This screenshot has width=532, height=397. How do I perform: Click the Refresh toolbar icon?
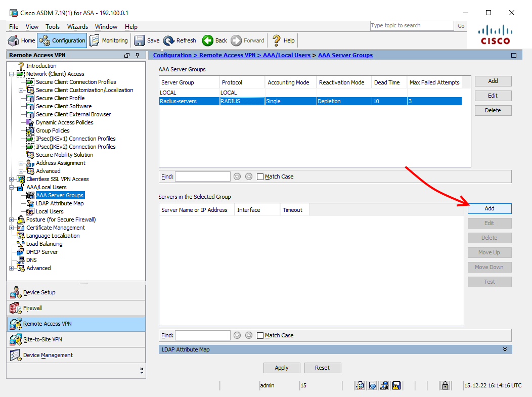169,40
